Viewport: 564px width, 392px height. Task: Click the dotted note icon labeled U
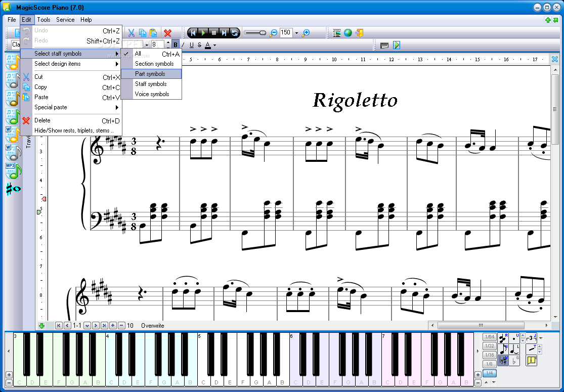tap(515, 338)
